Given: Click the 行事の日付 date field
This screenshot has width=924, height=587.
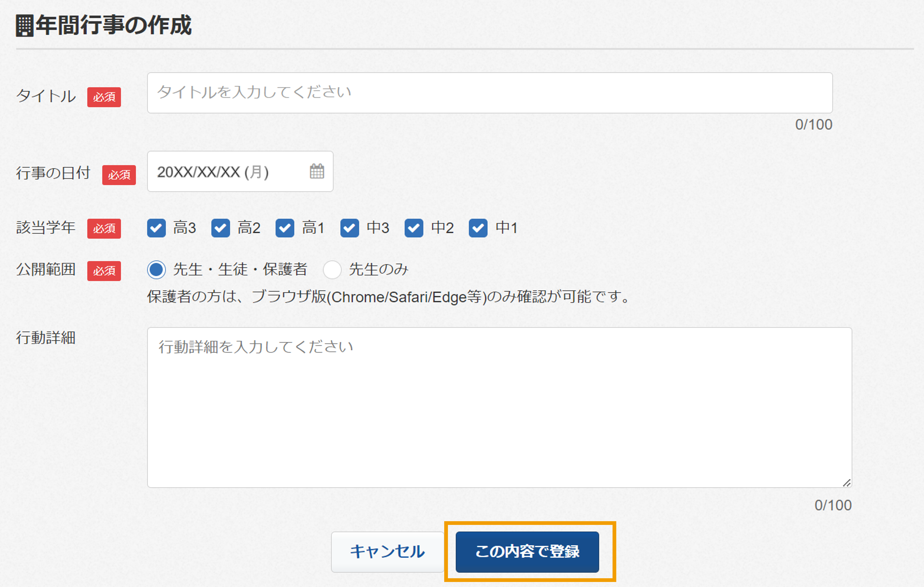Looking at the screenshot, I should click(240, 171).
